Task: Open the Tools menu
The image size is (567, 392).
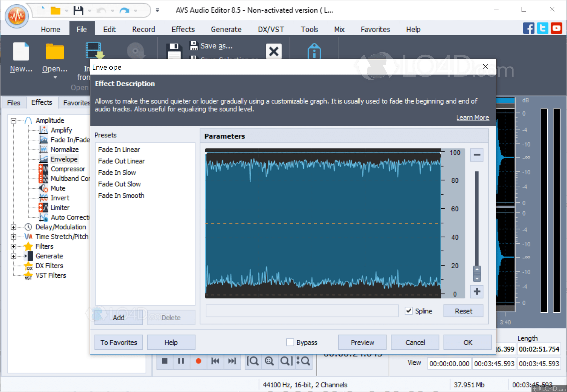Action: tap(309, 29)
